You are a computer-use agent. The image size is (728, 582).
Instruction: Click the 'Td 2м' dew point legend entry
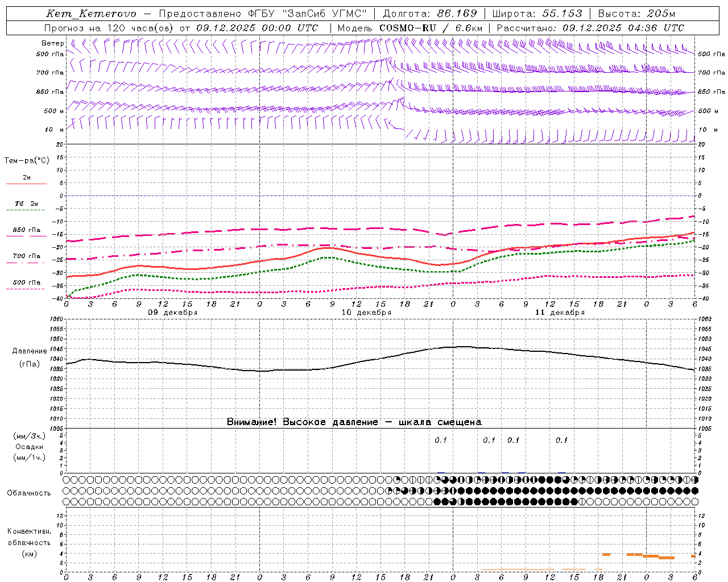(x=26, y=203)
